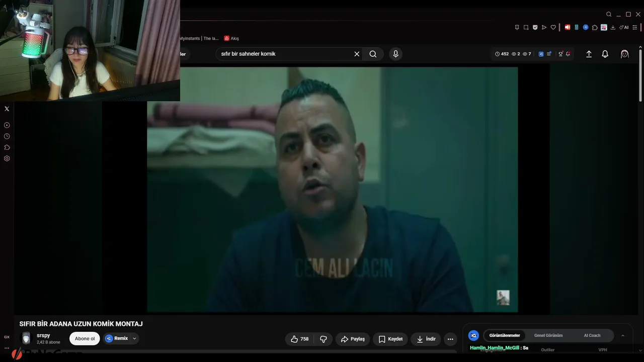Open the IQ badge in the YouTube header
Image resolution: width=644 pixels, height=362 pixels.
(x=541, y=54)
